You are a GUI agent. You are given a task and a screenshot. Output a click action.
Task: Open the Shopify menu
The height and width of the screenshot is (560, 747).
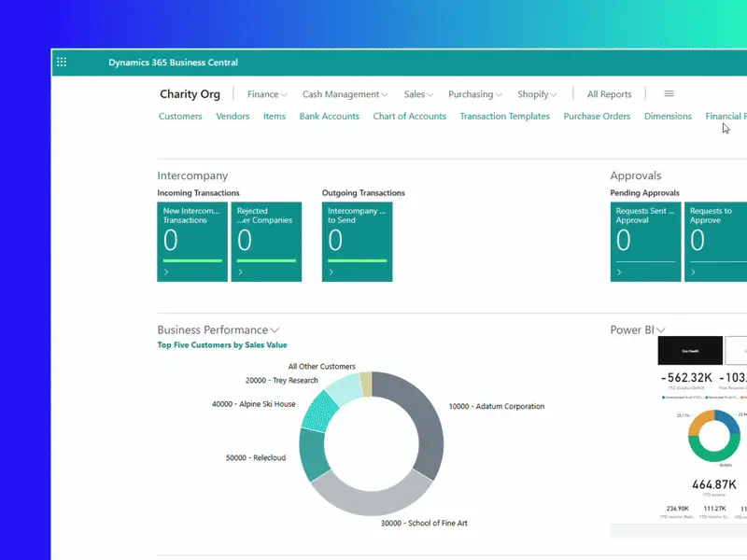(x=537, y=94)
